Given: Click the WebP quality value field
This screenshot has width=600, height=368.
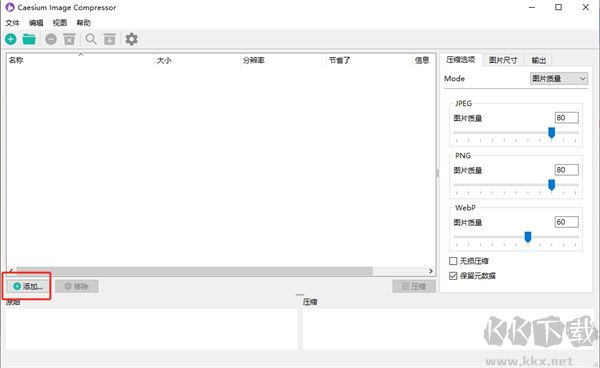Looking at the screenshot, I should (x=567, y=222).
